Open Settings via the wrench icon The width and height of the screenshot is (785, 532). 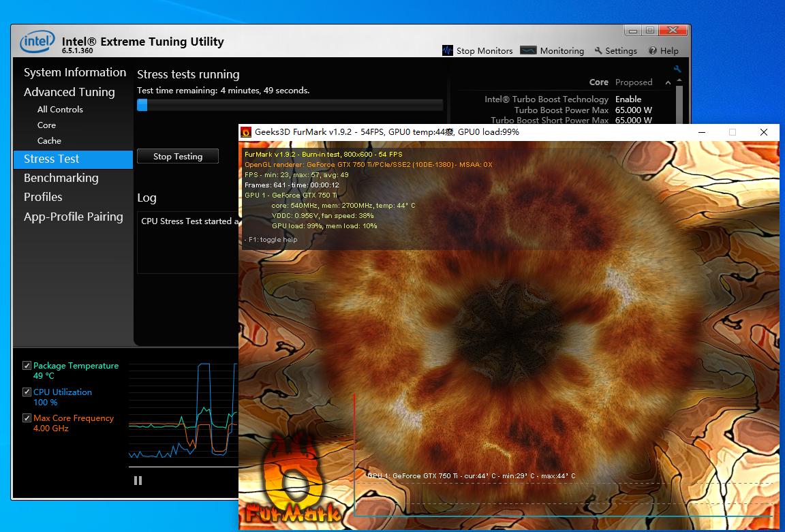pyautogui.click(x=598, y=50)
